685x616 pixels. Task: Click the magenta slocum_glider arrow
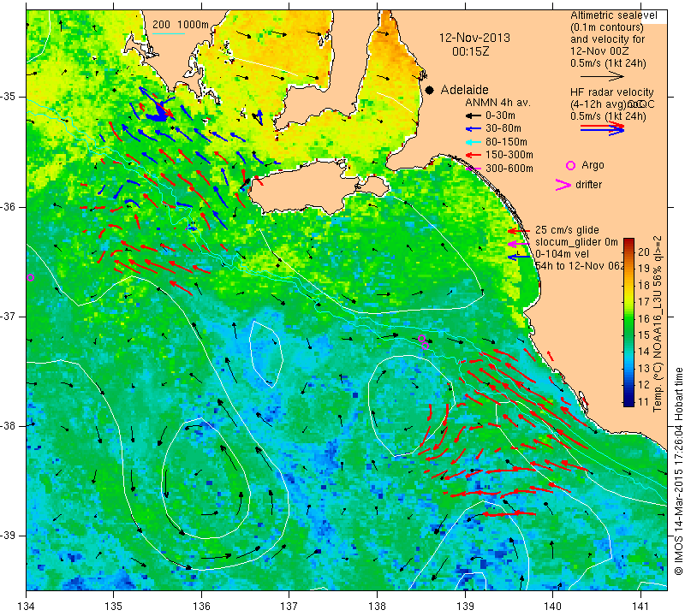pyautogui.click(x=519, y=244)
